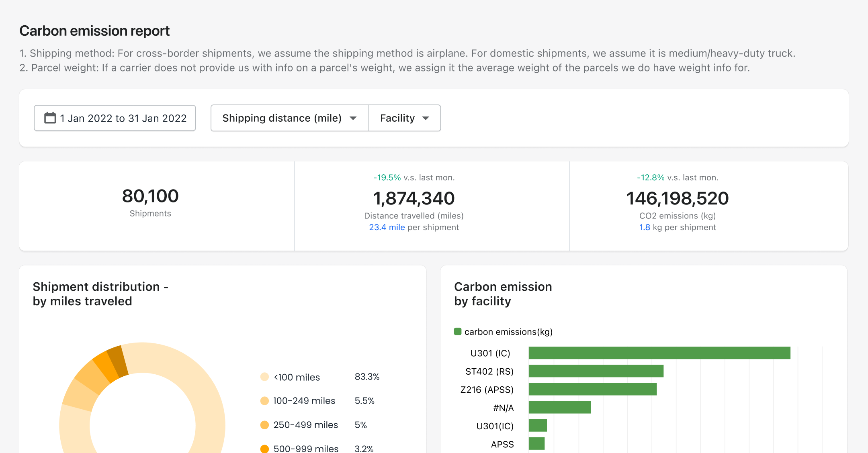The height and width of the screenshot is (453, 868).
Task: Click the ST402 (RS) facility label
Action: pyautogui.click(x=489, y=371)
